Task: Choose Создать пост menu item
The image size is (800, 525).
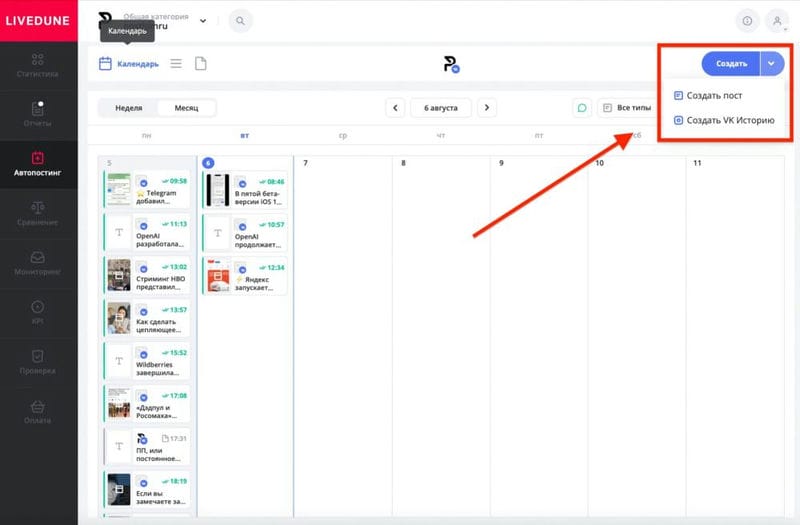Action: 708,95
